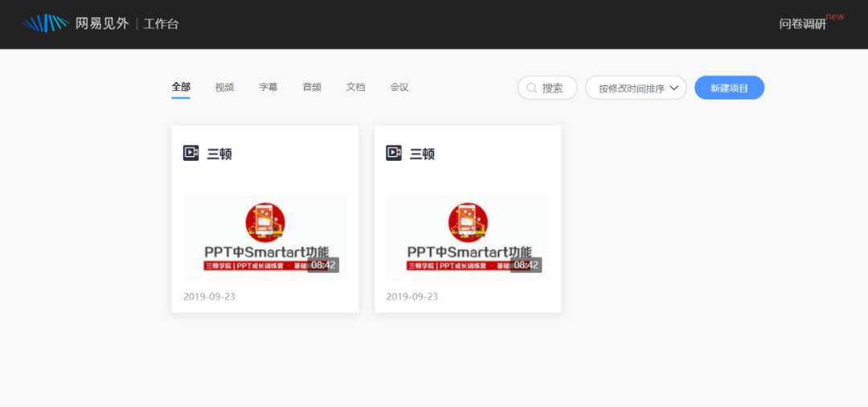
Task: Open the 问卷调研 link in the header
Action: (x=802, y=24)
